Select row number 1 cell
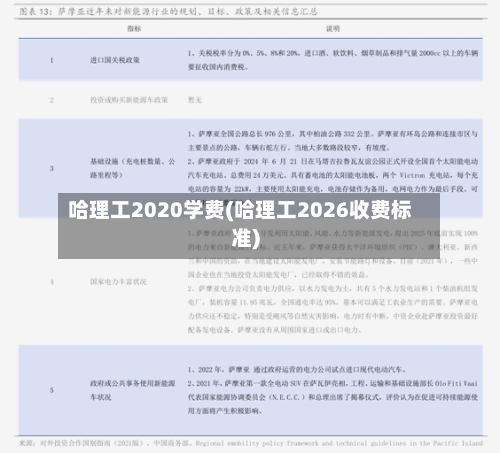 [x=52, y=60]
